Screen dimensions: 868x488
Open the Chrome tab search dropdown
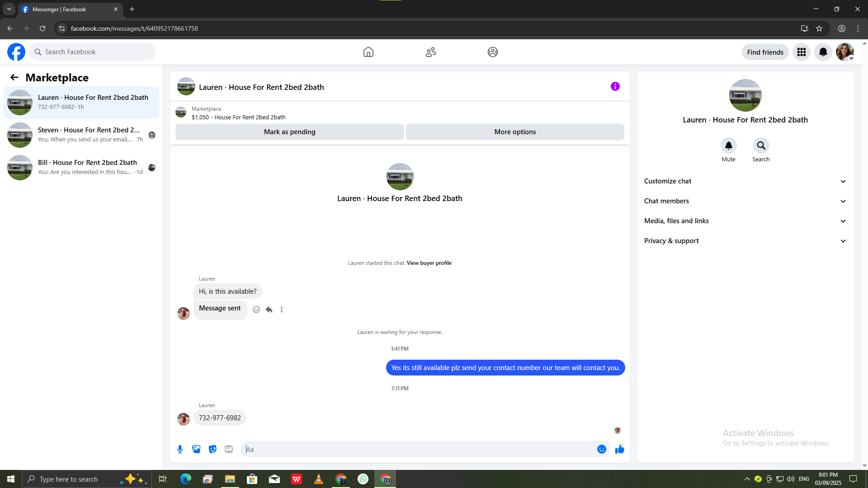[9, 9]
